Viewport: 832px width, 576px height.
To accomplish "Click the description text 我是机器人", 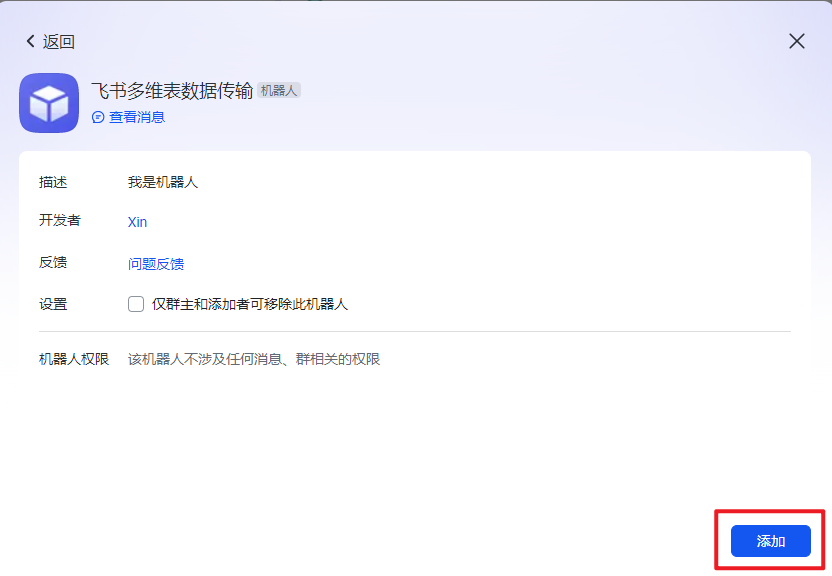I will [x=163, y=182].
